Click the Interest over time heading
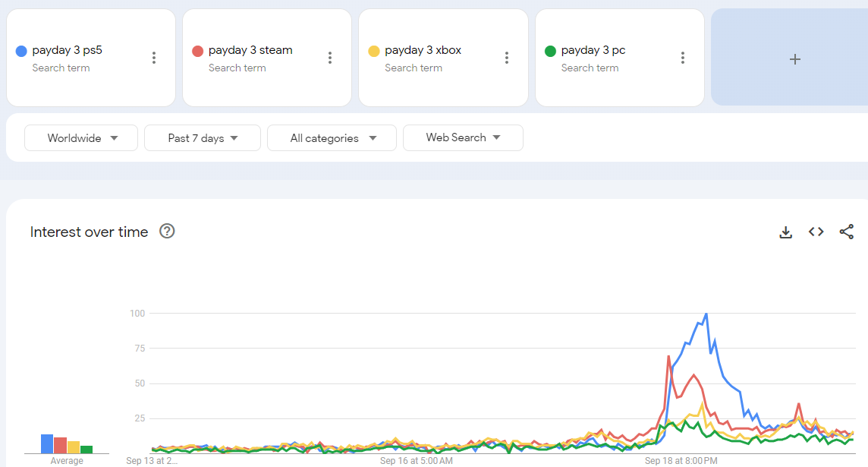 coord(89,232)
